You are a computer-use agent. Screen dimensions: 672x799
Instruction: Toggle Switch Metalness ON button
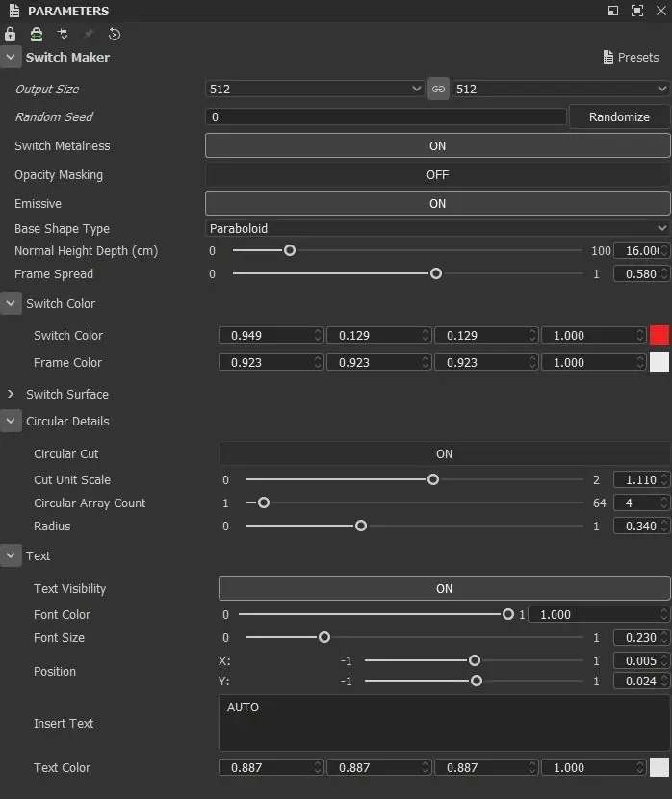coord(437,145)
